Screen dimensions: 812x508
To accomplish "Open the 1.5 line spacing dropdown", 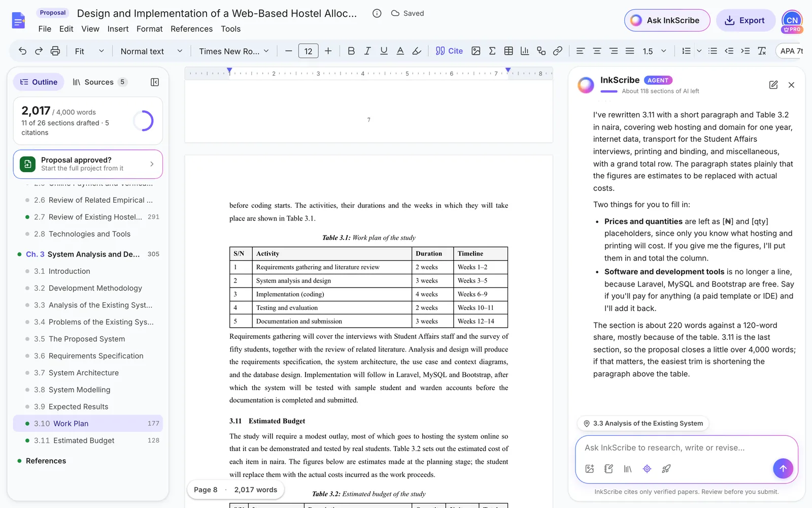I will click(654, 51).
